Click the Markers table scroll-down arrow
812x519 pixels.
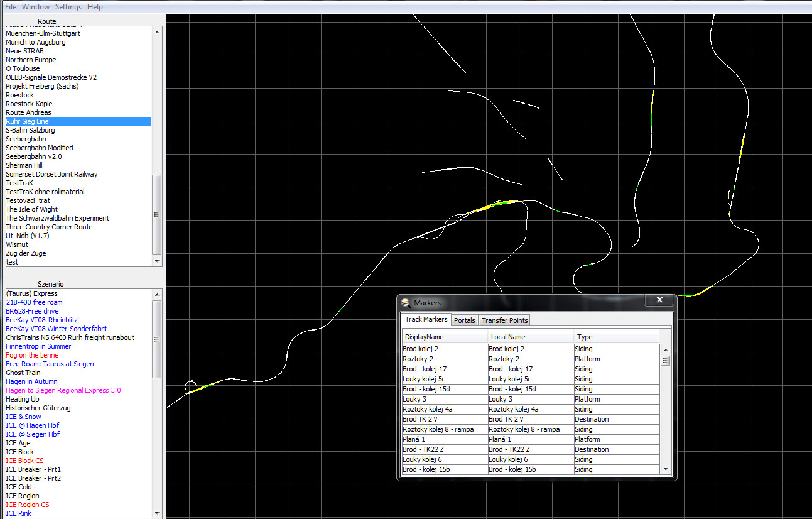(x=665, y=469)
